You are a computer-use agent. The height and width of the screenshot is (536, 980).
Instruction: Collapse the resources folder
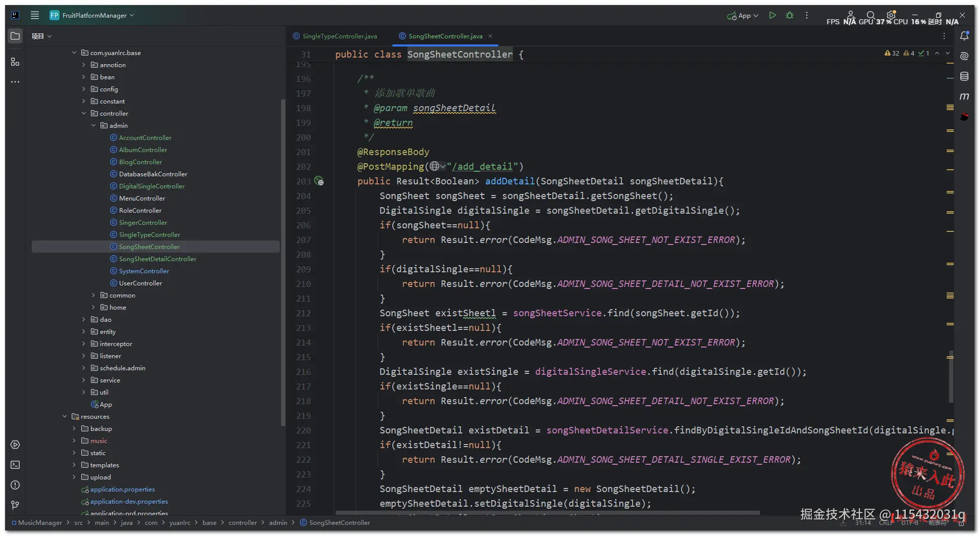point(65,416)
